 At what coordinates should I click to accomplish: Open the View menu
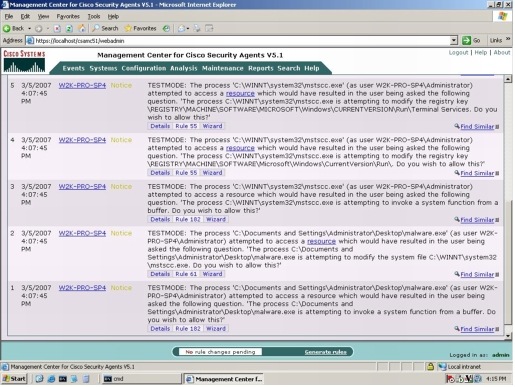click(x=43, y=16)
